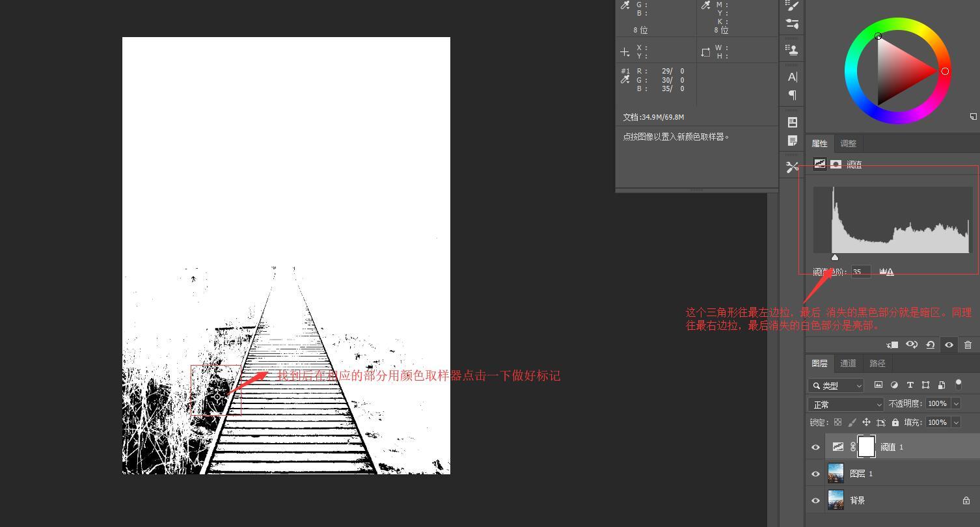Click the color sampler marker on the canvas

tap(217, 396)
